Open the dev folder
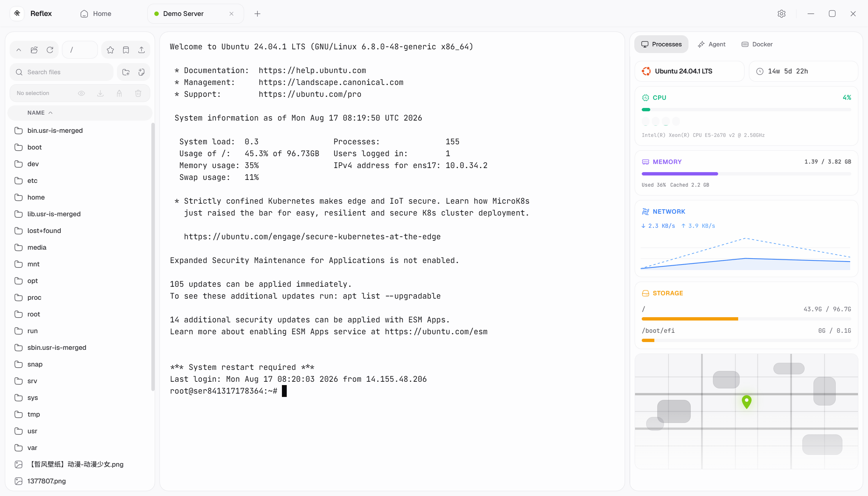This screenshot has width=868, height=496. click(x=80, y=164)
